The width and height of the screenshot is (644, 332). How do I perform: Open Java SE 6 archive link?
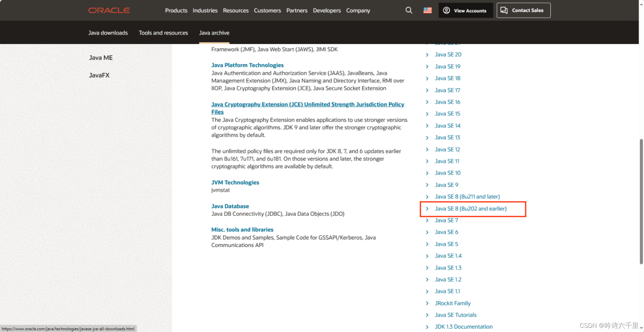tap(446, 232)
